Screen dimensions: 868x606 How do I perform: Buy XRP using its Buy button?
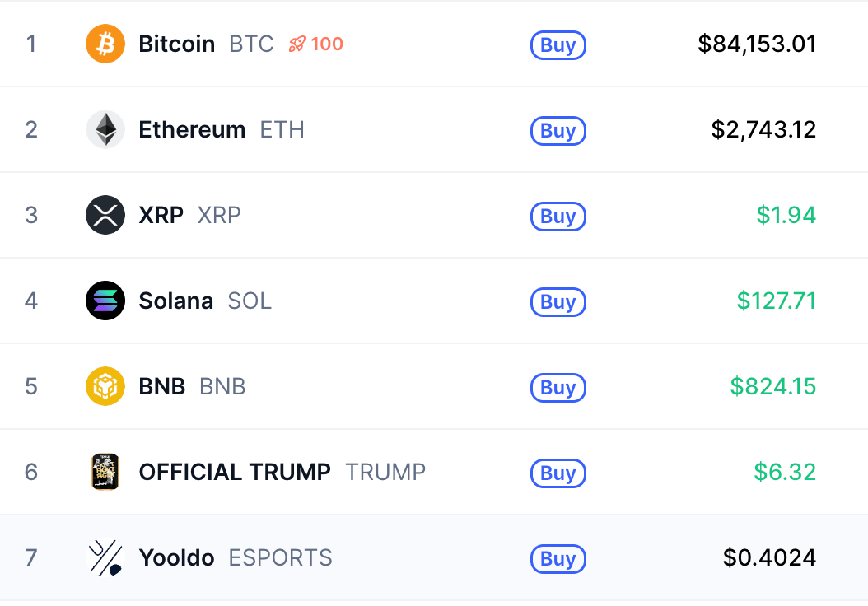(558, 216)
